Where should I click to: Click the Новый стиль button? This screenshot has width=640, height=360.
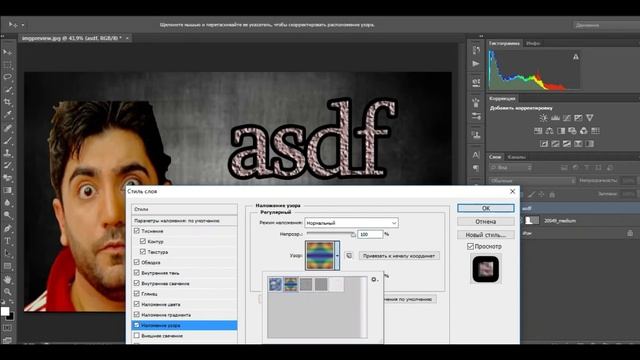[x=486, y=235]
